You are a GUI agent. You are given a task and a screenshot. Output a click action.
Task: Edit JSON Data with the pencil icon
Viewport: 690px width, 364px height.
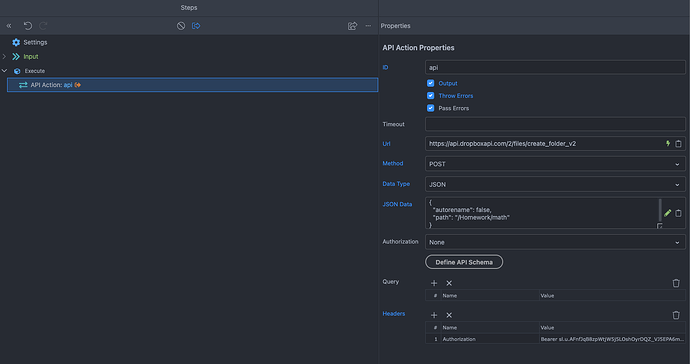pos(668,213)
